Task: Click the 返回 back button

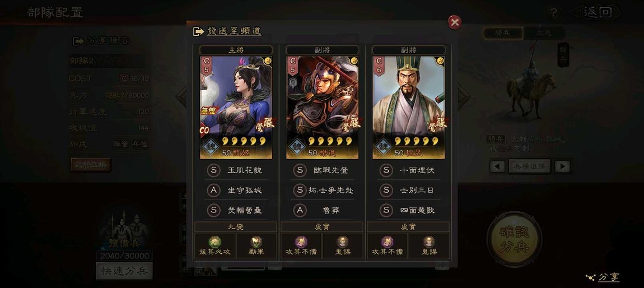Action: pos(597,12)
